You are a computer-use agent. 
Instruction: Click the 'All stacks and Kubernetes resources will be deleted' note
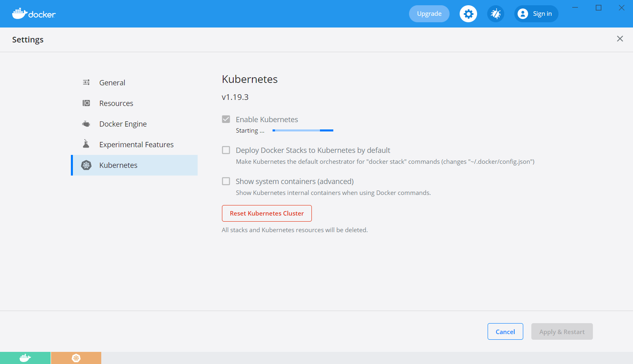295,230
